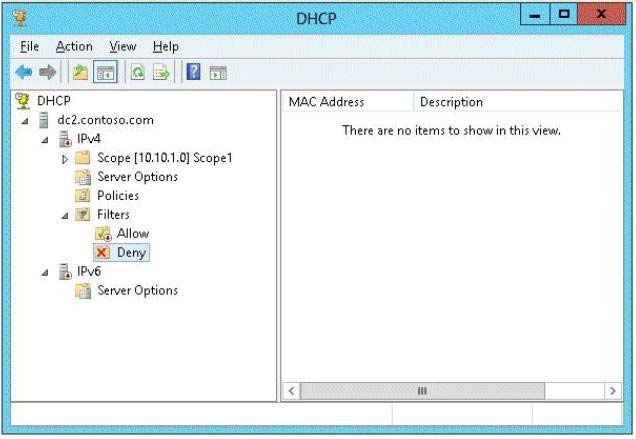Open the Action menu
636x439 pixels.
coord(74,47)
